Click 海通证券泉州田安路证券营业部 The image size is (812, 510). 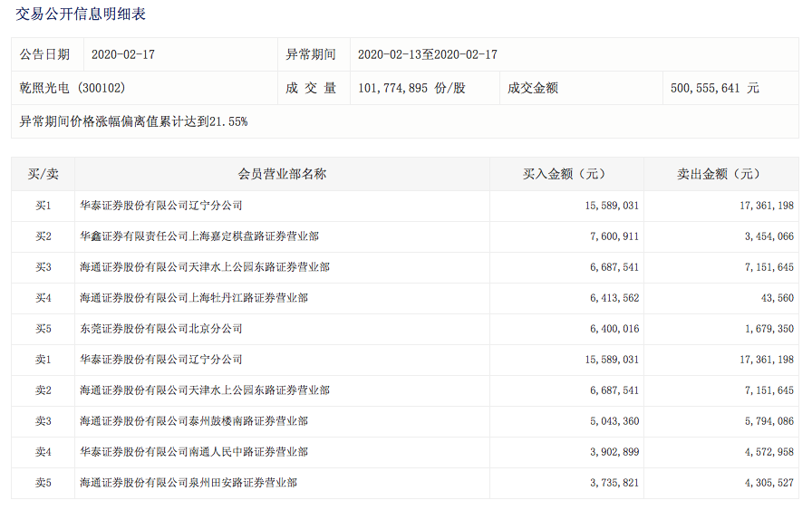pos(188,483)
